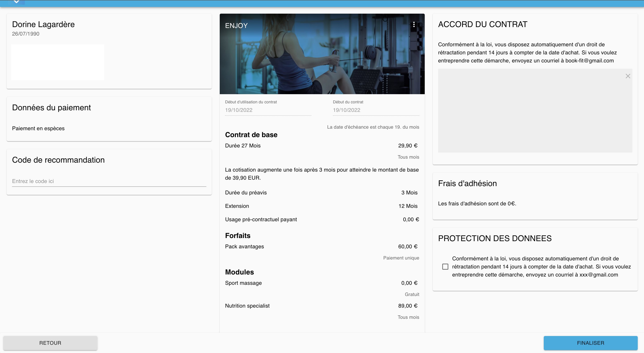Open the ENJOY contract three-dot menu

click(414, 24)
